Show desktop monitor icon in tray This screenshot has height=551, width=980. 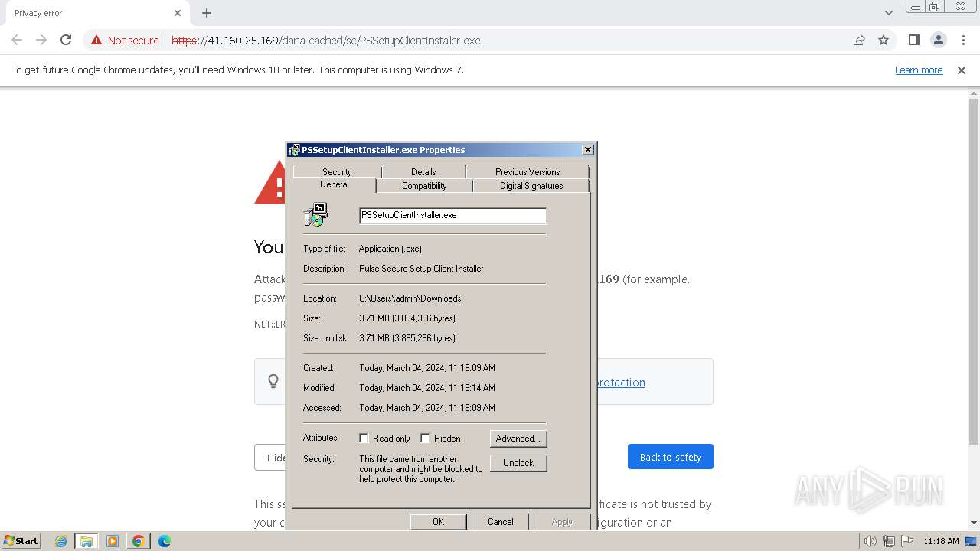tap(971, 541)
